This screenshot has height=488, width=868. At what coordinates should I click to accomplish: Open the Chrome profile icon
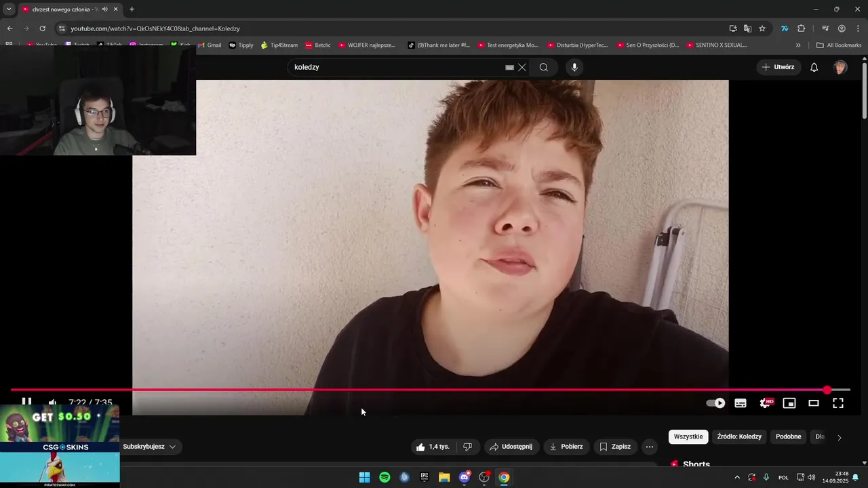[842, 28]
